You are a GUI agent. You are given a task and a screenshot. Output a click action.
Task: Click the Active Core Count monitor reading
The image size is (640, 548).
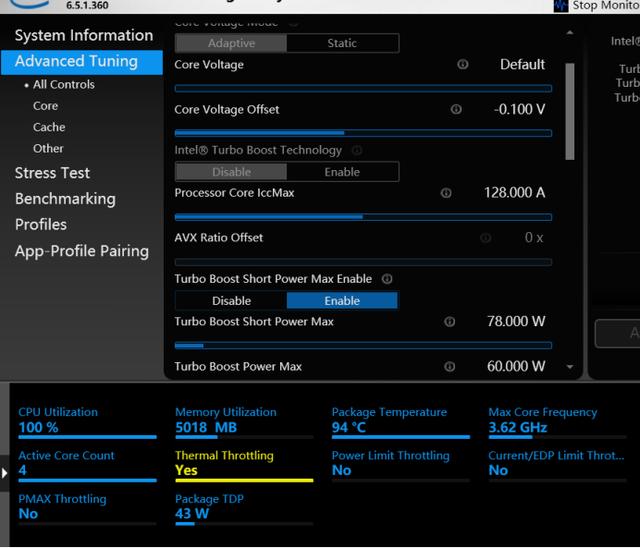click(x=87, y=465)
